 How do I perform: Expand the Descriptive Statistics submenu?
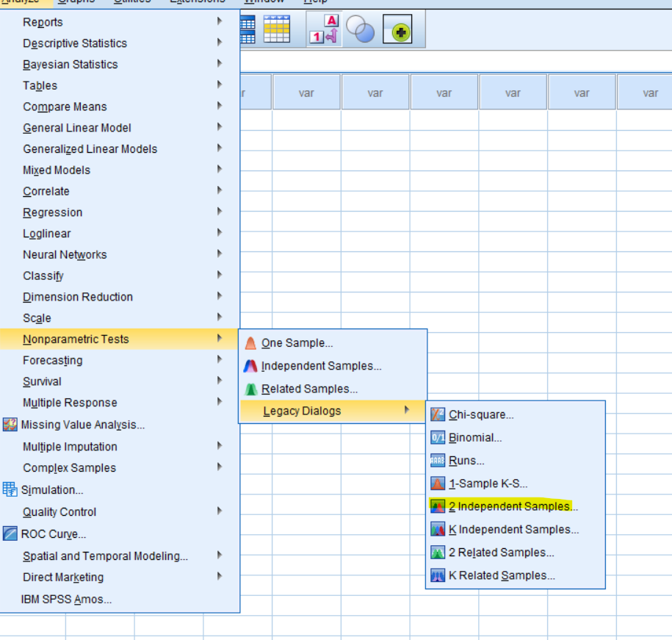point(74,43)
